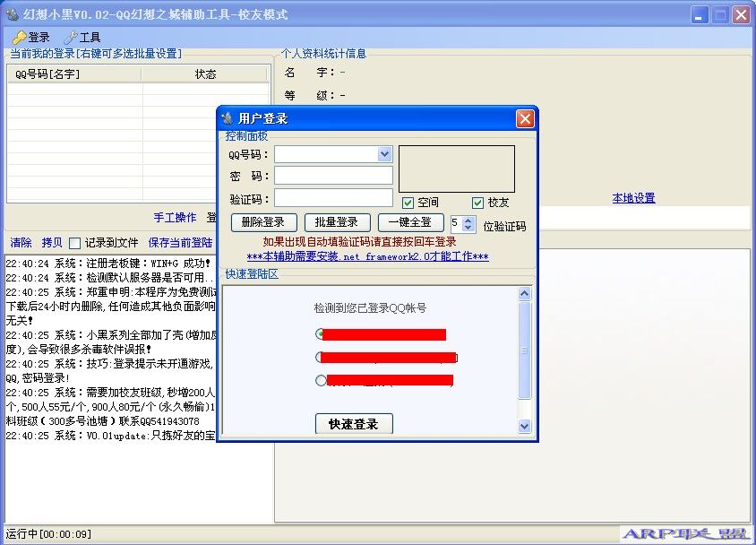Click the red 如果出现自动填验证码 hint text

(x=360, y=242)
